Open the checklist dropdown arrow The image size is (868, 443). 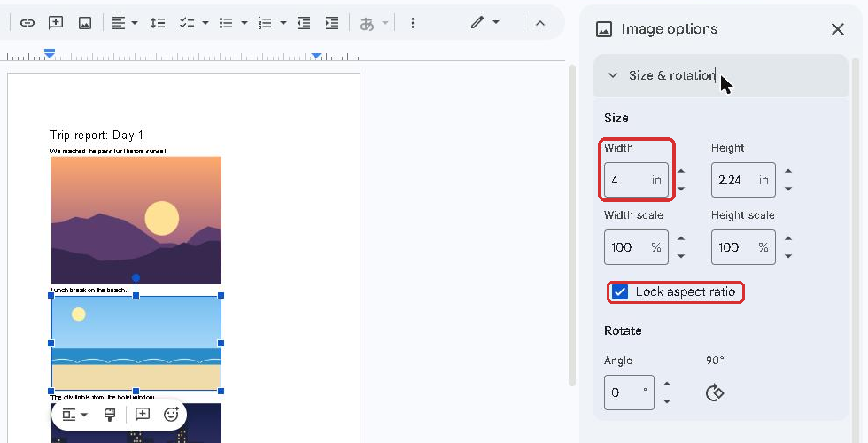(x=205, y=23)
